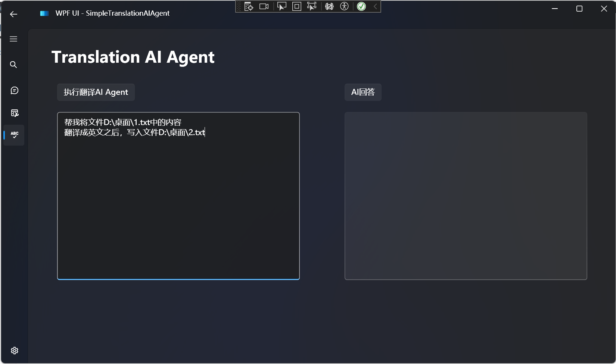This screenshot has height=364, width=616.
Task: Enable Select Element in debug toolbar
Action: tap(281, 6)
